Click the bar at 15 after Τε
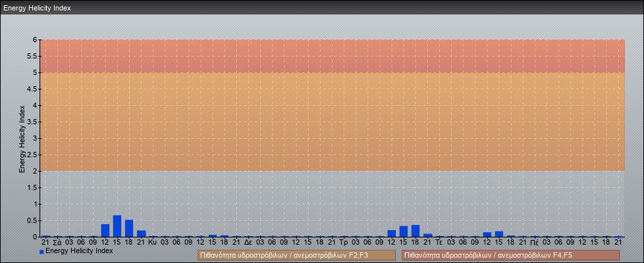The image size is (644, 263). pos(499,234)
